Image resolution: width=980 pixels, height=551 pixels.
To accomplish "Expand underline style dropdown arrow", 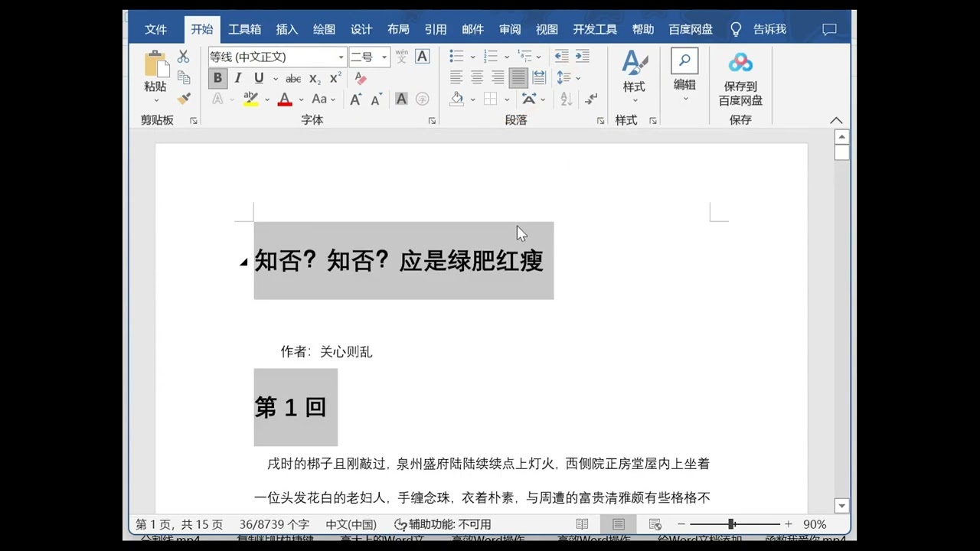I will [275, 78].
